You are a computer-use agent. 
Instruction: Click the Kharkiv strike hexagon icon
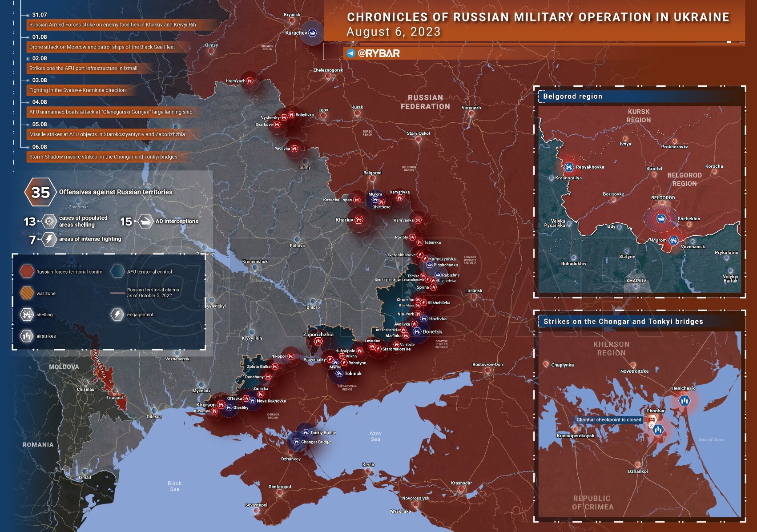tap(359, 220)
